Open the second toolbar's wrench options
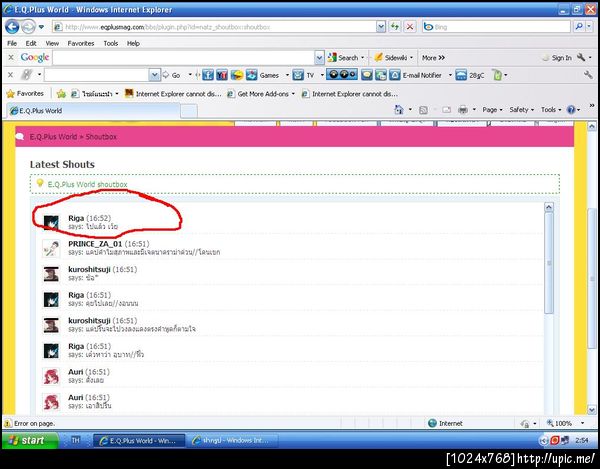 tap(588, 75)
